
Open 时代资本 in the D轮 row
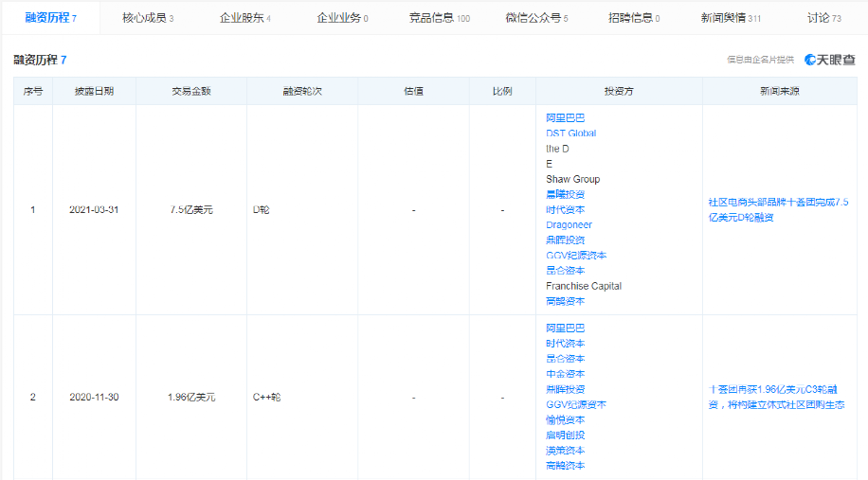pos(565,209)
